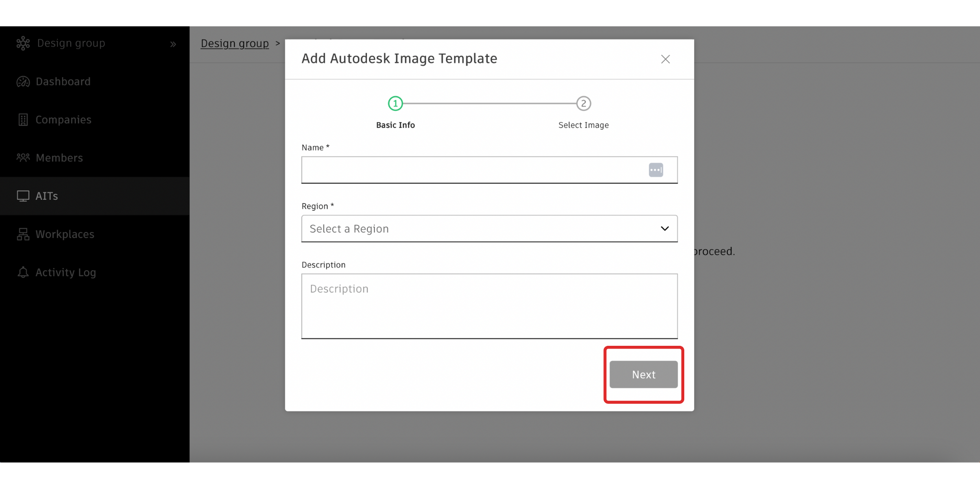Click the Members people icon

(x=23, y=158)
